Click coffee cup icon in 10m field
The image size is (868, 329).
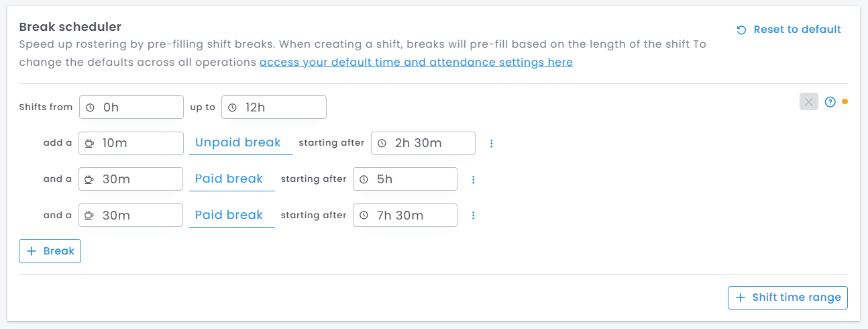[89, 144]
